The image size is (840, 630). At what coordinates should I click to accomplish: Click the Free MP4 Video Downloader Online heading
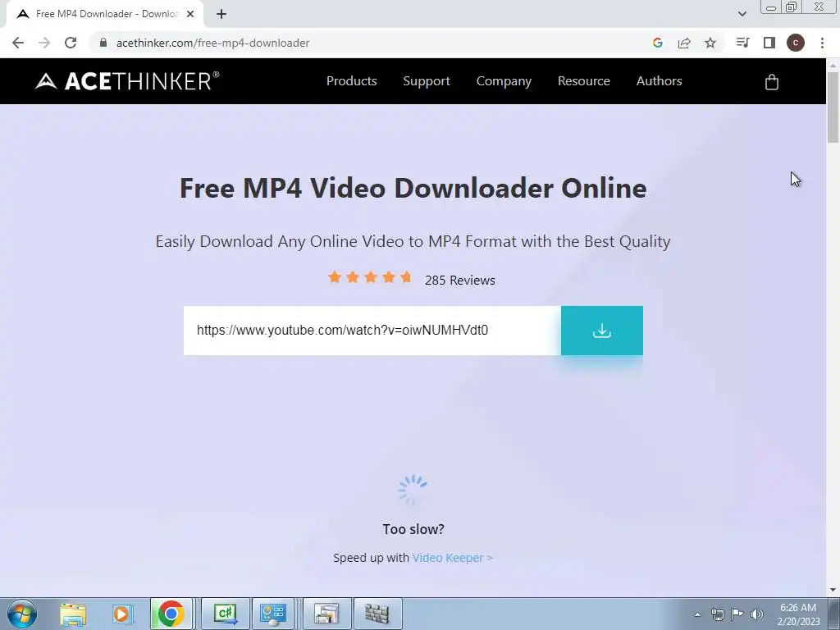point(413,188)
